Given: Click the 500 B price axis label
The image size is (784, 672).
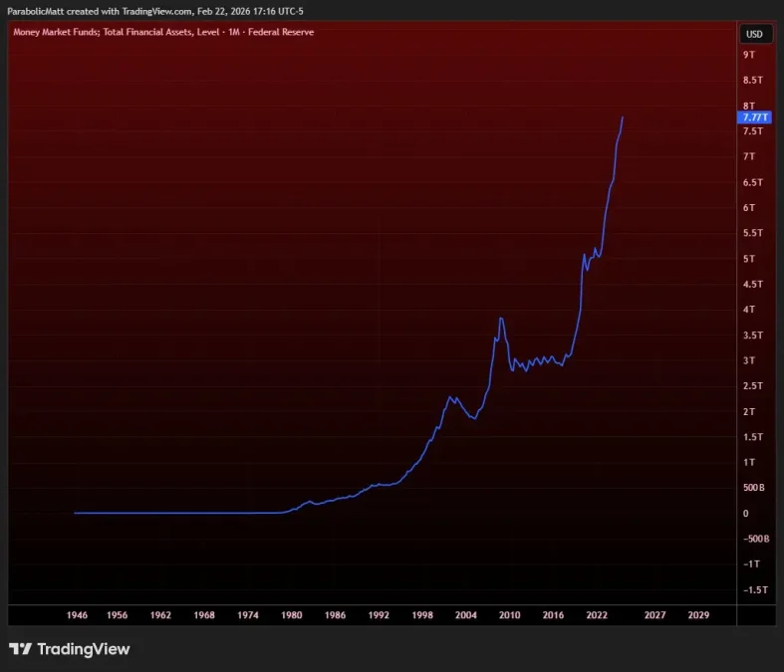Looking at the screenshot, I should [x=754, y=488].
